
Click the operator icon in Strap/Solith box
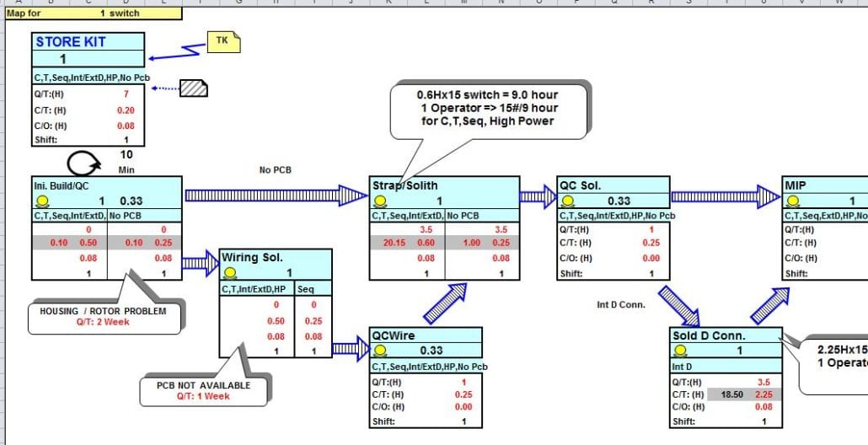pos(380,201)
